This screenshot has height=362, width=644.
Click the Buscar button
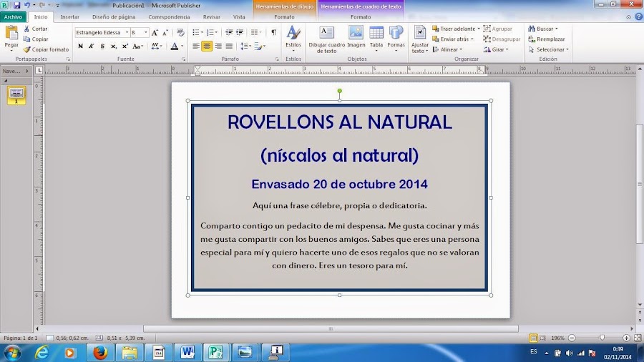543,29
